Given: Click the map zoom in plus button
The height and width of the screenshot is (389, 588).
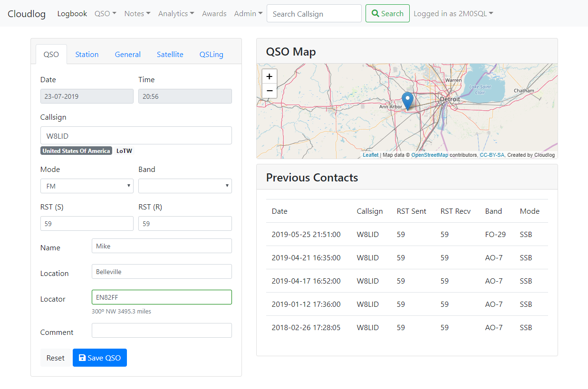Looking at the screenshot, I should (270, 76).
